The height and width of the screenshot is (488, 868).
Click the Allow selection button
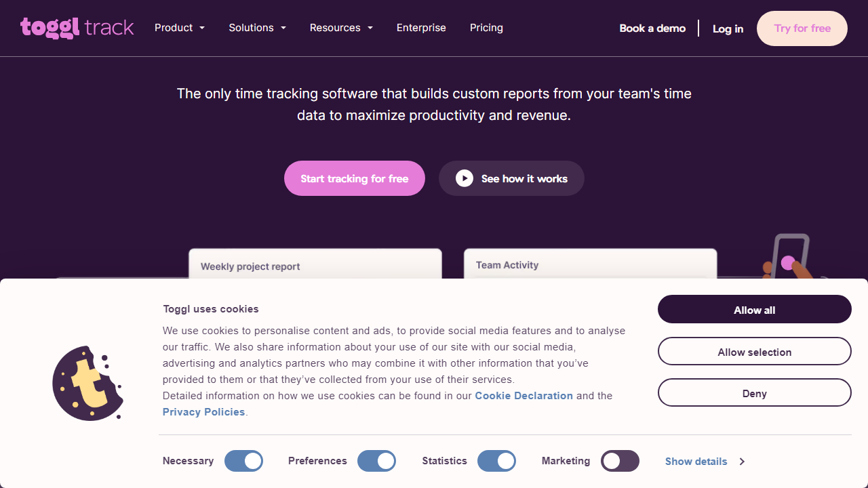pos(755,351)
